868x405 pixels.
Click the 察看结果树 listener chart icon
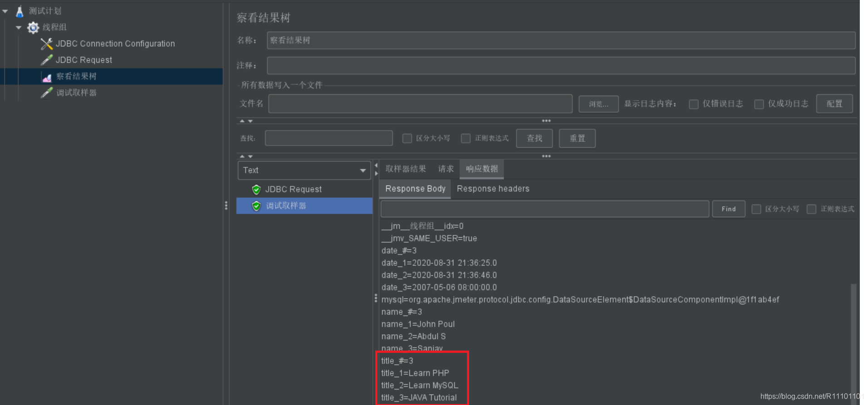tap(46, 77)
